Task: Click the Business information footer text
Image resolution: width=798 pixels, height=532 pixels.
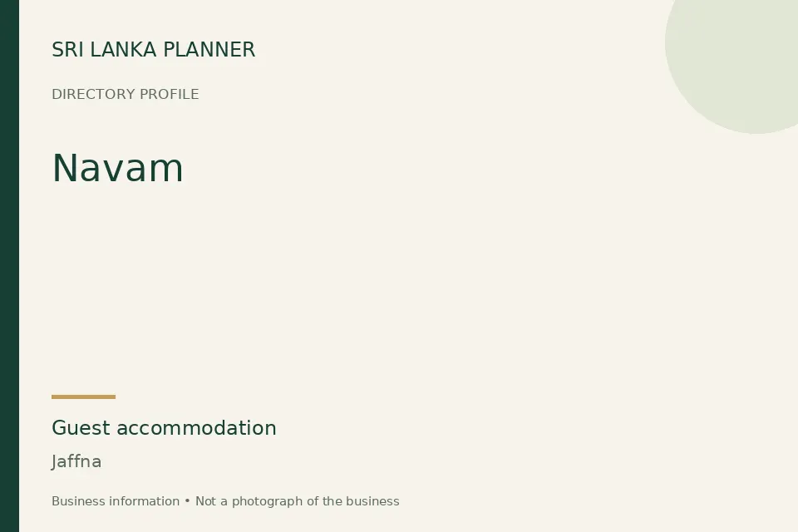Action: click(x=116, y=501)
